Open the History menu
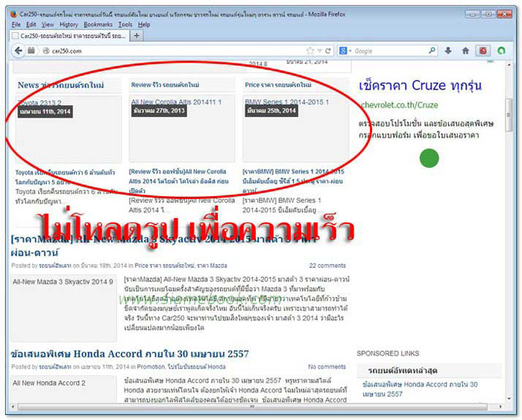Image resolution: width=522 pixels, height=420 pixels. pyautogui.click(x=69, y=25)
